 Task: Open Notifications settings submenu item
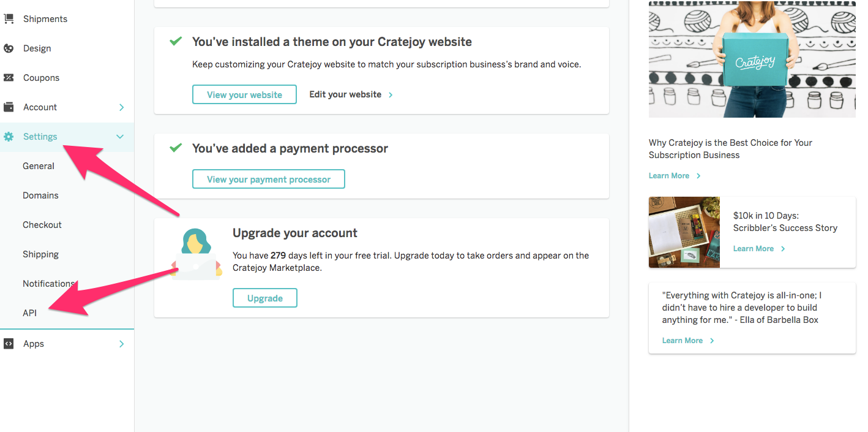(48, 284)
